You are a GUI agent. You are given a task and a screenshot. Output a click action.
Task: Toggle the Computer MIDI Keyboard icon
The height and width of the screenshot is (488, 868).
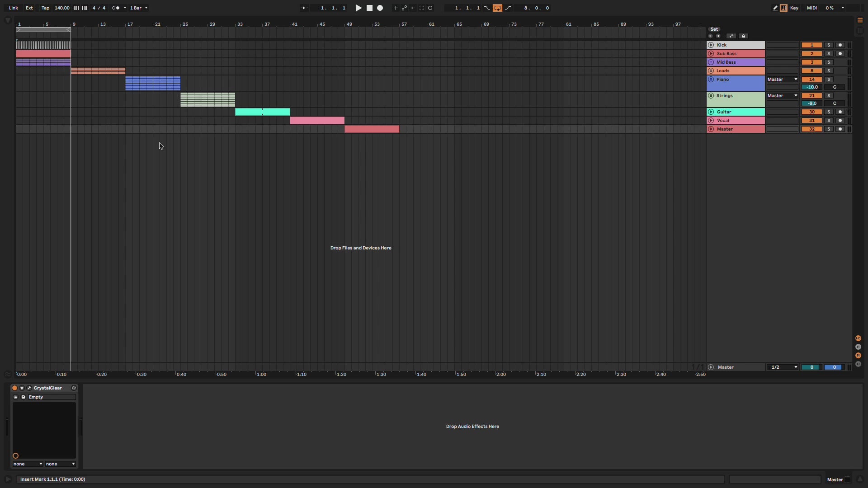pos(783,8)
